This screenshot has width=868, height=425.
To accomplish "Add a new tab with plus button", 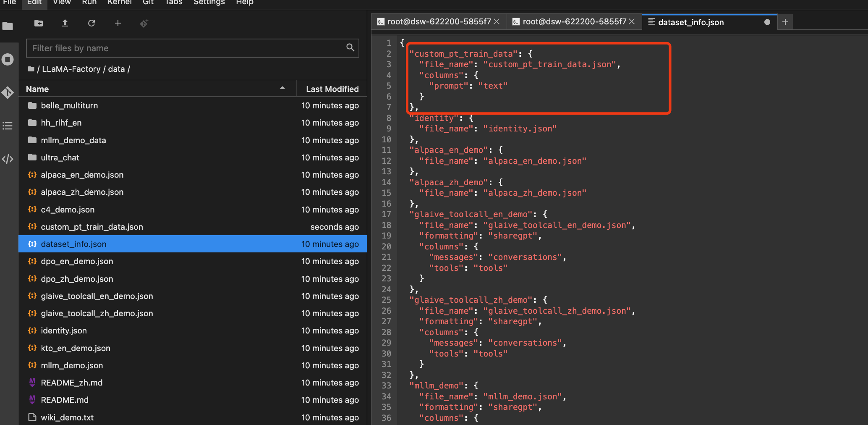I will (785, 22).
